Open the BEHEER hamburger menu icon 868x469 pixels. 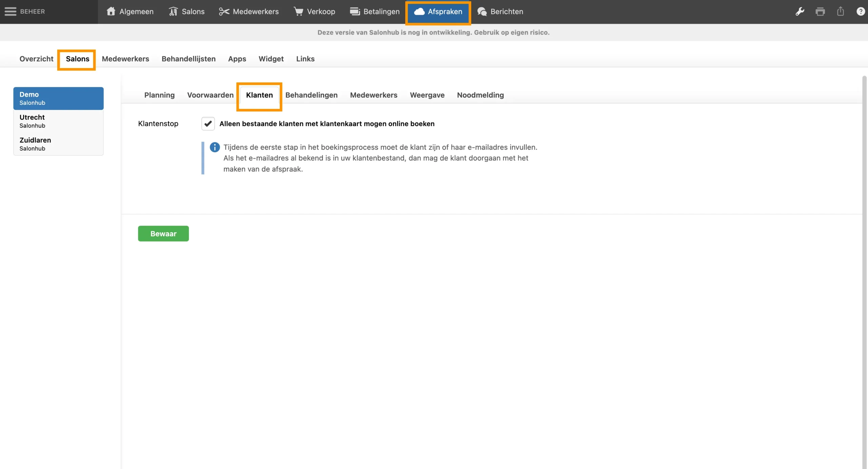pos(10,12)
